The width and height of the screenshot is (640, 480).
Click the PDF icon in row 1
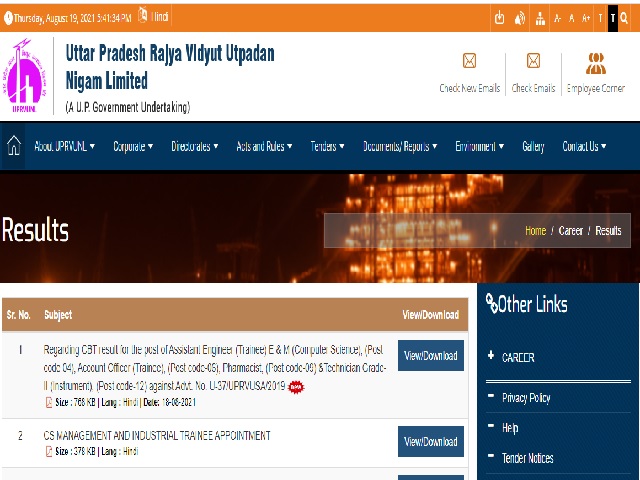pos(49,402)
